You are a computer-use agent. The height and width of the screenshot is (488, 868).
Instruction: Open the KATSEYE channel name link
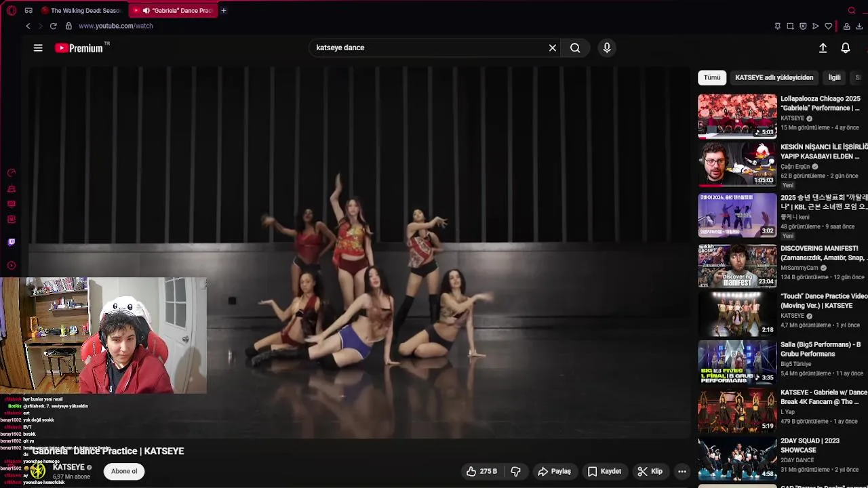click(68, 467)
